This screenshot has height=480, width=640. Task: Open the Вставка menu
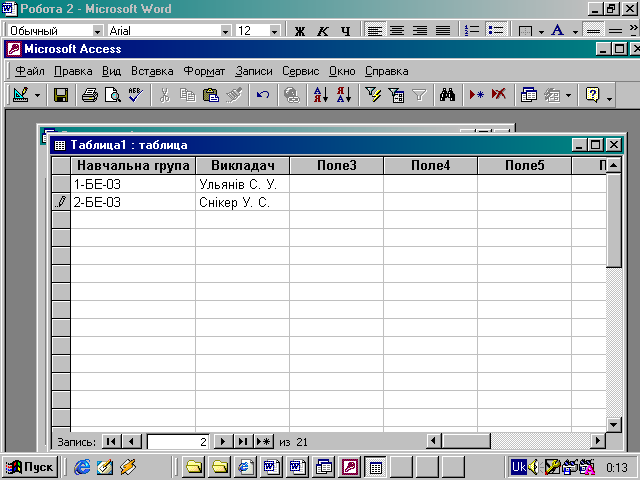coord(152,71)
